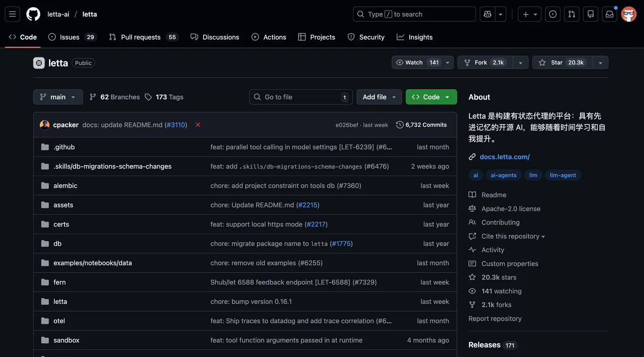Open the green Code dropdown
The height and width of the screenshot is (357, 644).
431,97
